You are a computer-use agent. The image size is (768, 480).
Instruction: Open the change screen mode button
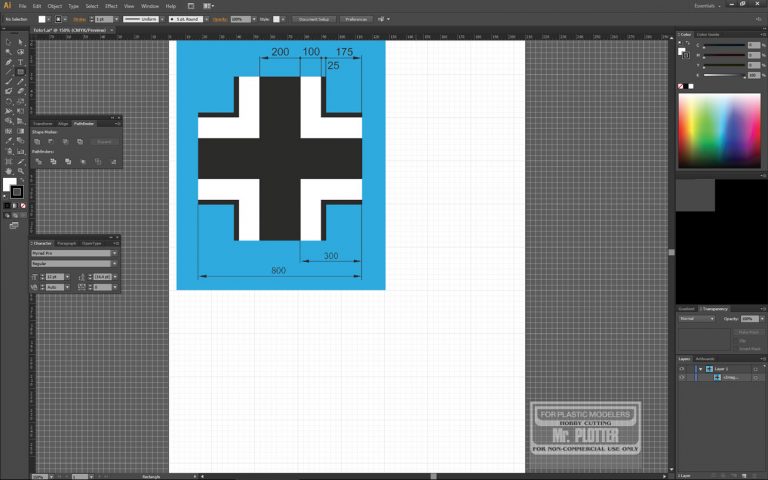click(14, 226)
